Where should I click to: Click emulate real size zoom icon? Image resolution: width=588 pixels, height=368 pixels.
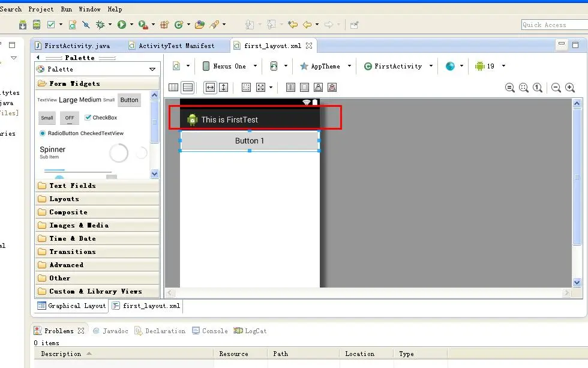point(509,88)
